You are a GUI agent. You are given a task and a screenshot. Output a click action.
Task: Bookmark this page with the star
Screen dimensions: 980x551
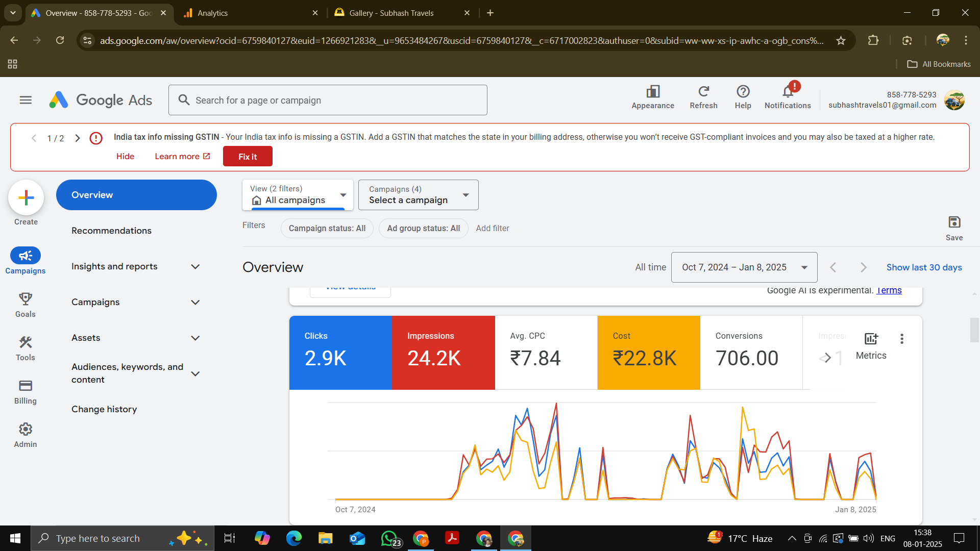tap(841, 40)
